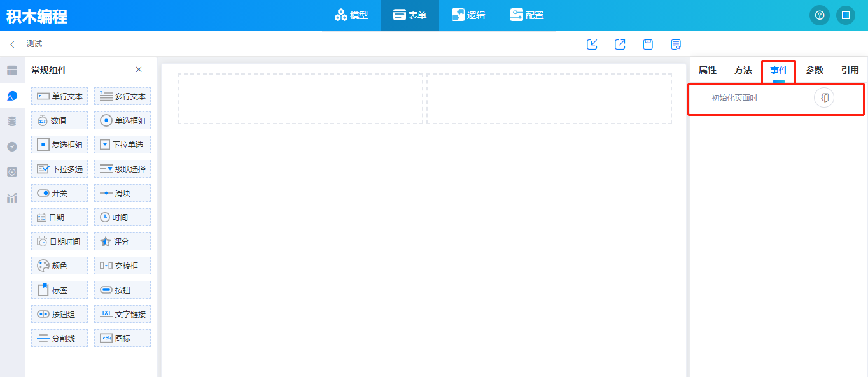Select the 滑块 slider component
Image resolution: width=868 pixels, height=377 pixels.
[123, 193]
